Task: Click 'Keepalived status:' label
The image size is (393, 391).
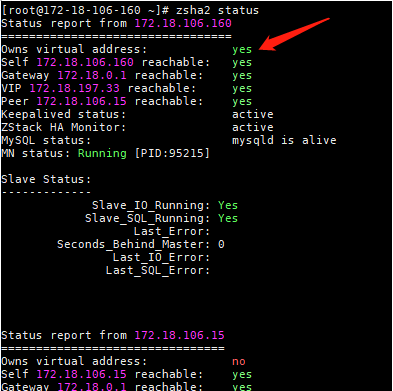Action: point(64,114)
